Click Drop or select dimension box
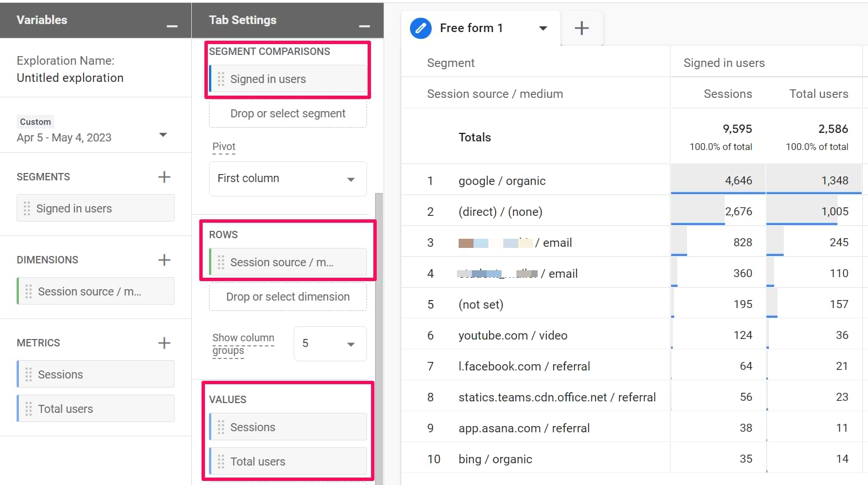This screenshot has height=485, width=868. point(287,297)
